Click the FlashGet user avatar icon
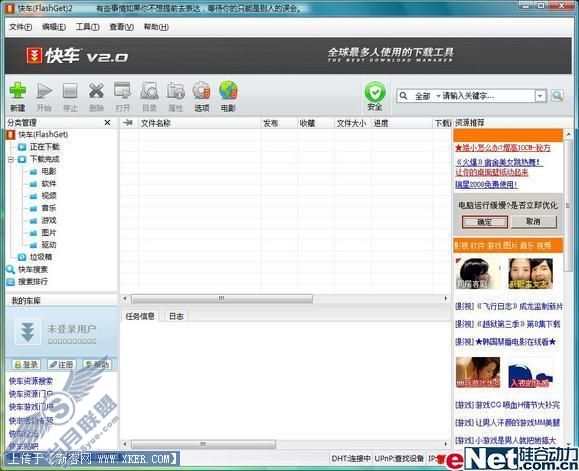 pos(28,331)
